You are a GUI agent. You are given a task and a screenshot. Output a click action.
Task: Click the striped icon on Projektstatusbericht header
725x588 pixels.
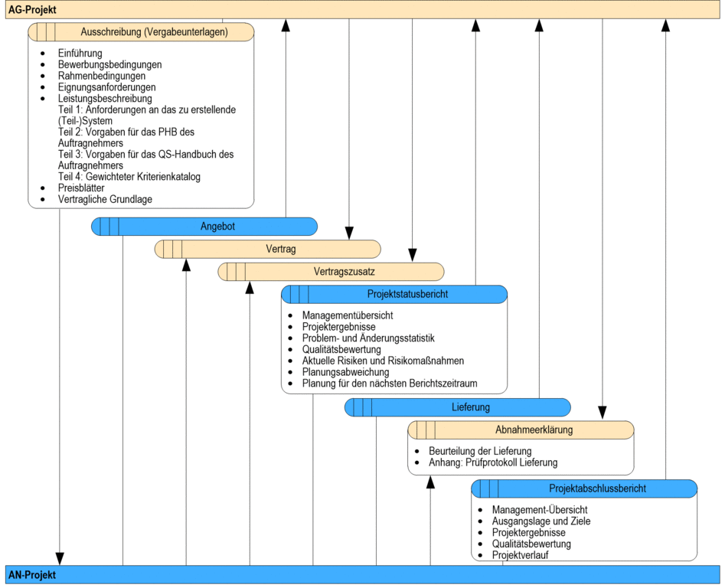pyautogui.click(x=299, y=295)
